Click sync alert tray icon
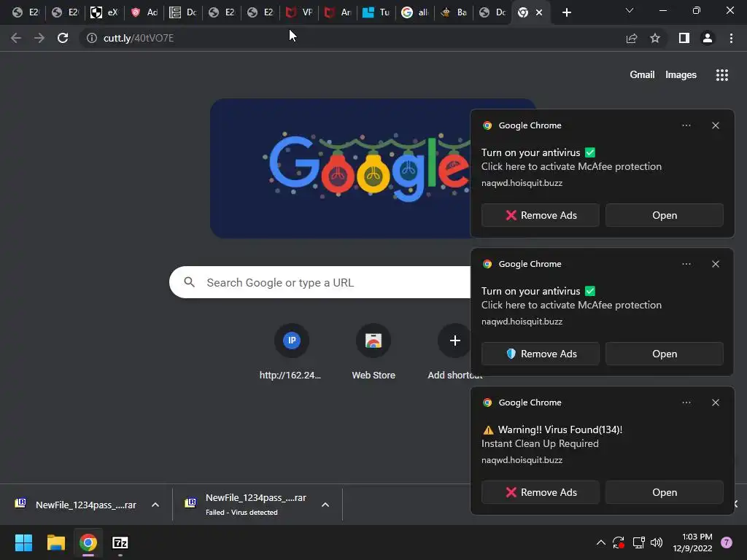The height and width of the screenshot is (560, 747). (619, 542)
